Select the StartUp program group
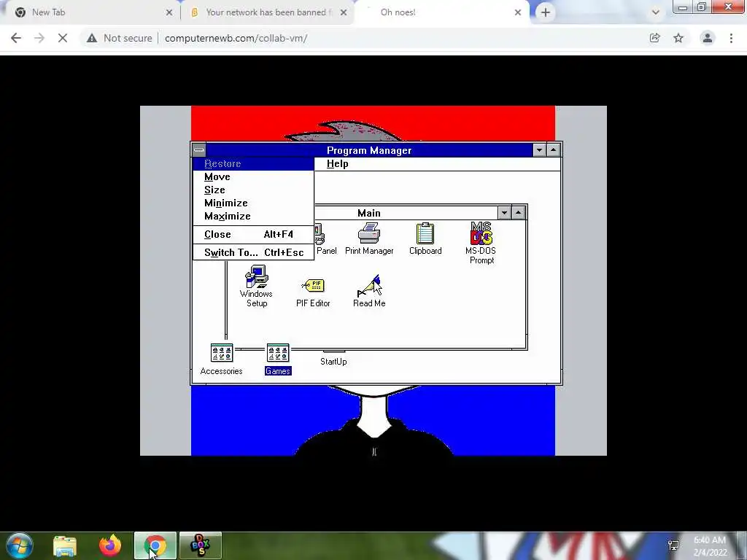Image resolution: width=747 pixels, height=560 pixels. pyautogui.click(x=333, y=362)
